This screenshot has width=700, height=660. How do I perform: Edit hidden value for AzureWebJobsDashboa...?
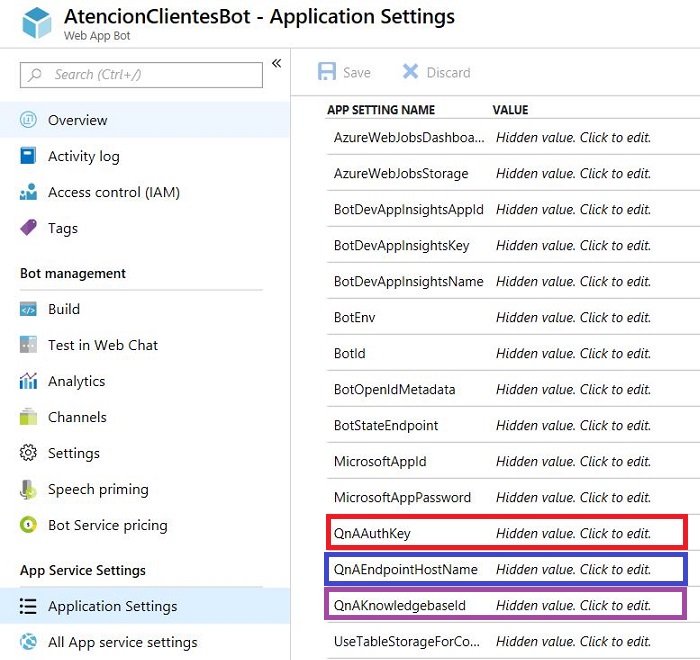pos(573,137)
